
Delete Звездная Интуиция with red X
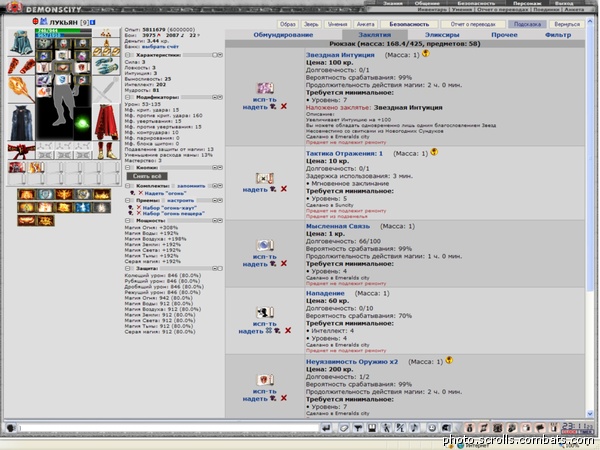pos(284,106)
